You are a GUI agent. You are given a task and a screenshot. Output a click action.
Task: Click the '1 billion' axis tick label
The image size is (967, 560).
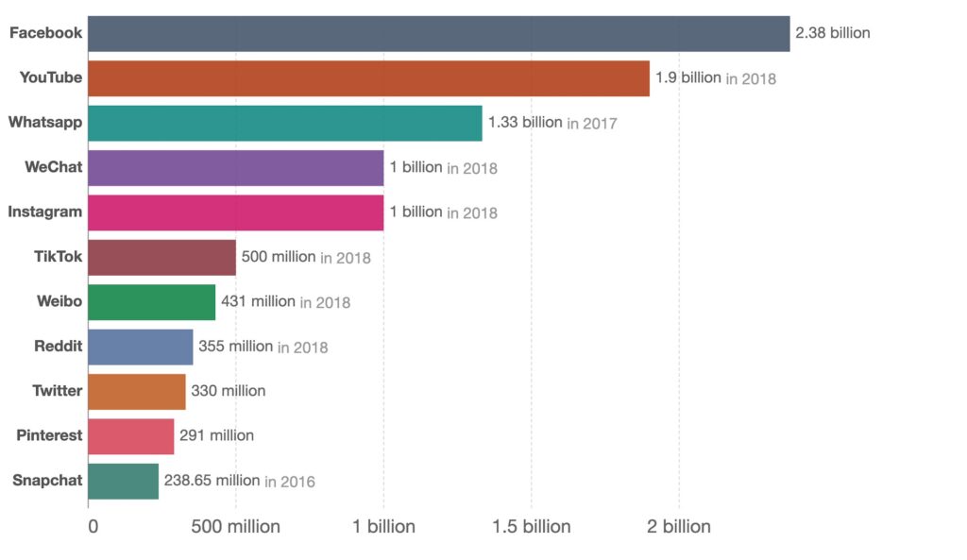coord(383,527)
